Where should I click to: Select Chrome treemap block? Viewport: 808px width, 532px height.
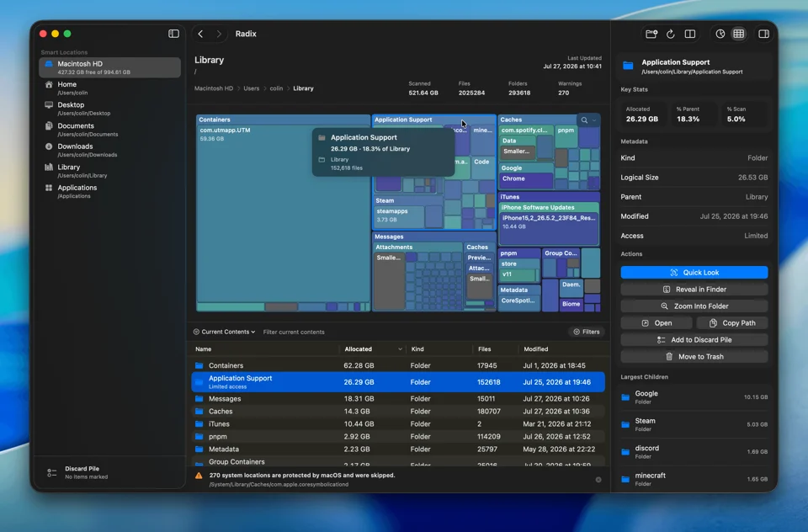pyautogui.click(x=525, y=180)
